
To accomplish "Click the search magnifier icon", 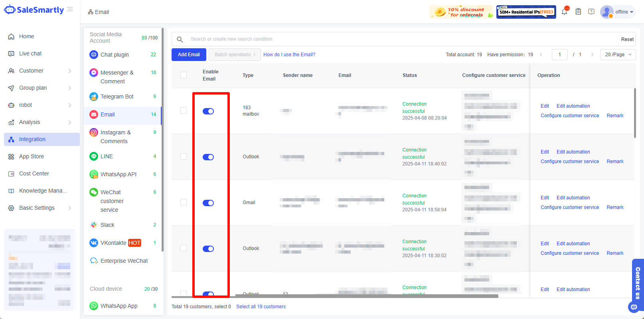I will pyautogui.click(x=180, y=39).
